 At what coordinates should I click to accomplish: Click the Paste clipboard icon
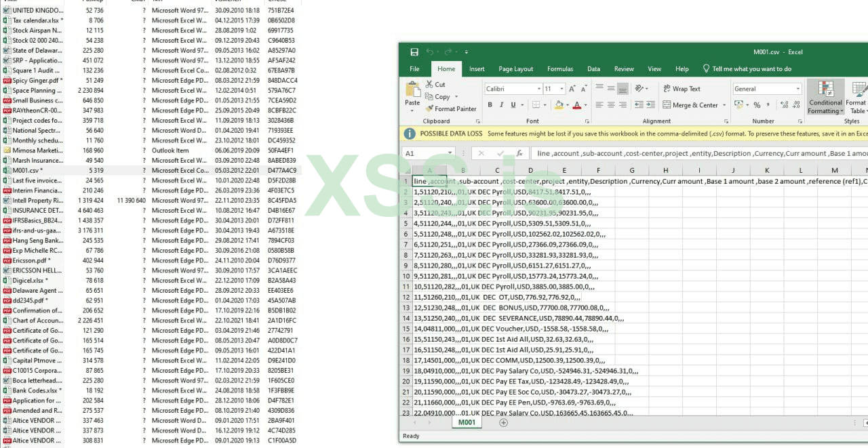412,90
